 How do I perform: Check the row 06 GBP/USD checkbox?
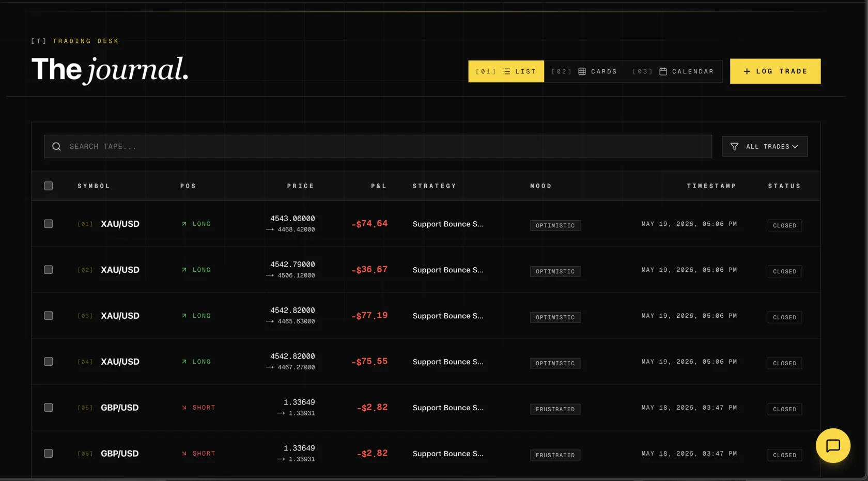[x=49, y=454]
